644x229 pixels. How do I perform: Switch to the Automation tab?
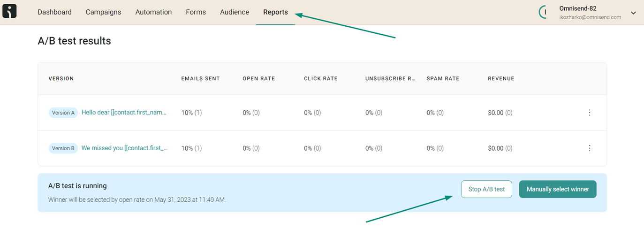click(x=153, y=12)
